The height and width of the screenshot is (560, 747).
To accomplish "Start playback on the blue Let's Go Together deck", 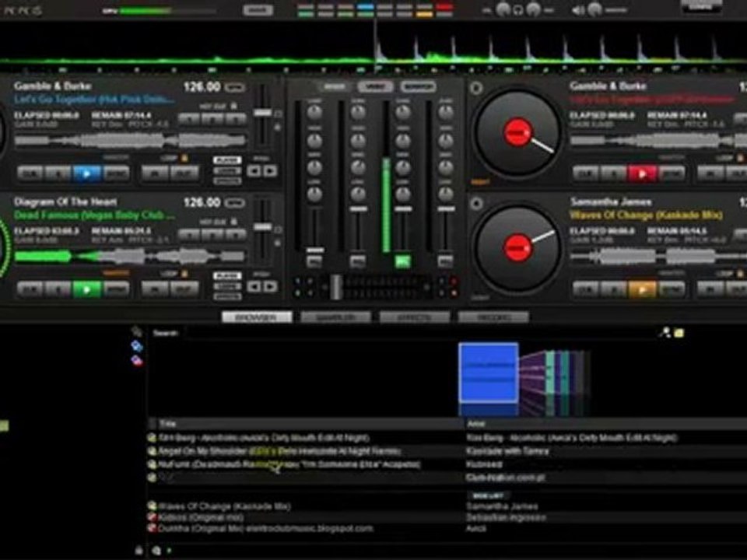I will coord(86,173).
